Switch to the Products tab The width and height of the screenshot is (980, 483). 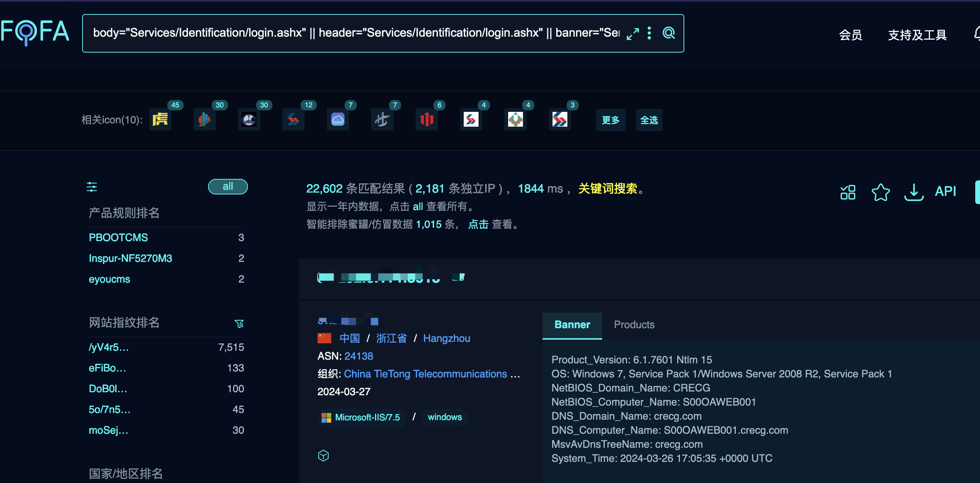pyautogui.click(x=634, y=325)
